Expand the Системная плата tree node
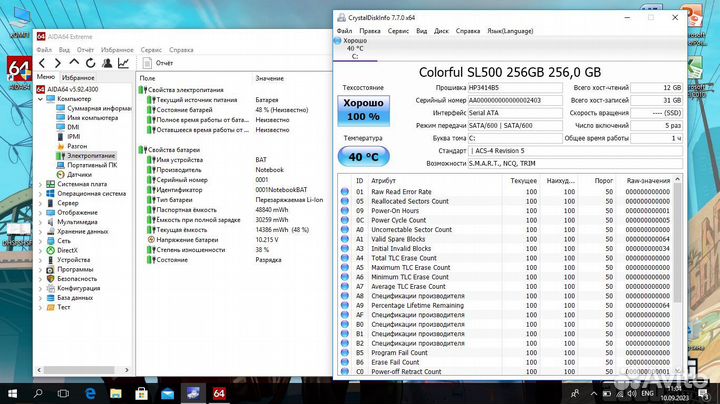 pyautogui.click(x=40, y=184)
